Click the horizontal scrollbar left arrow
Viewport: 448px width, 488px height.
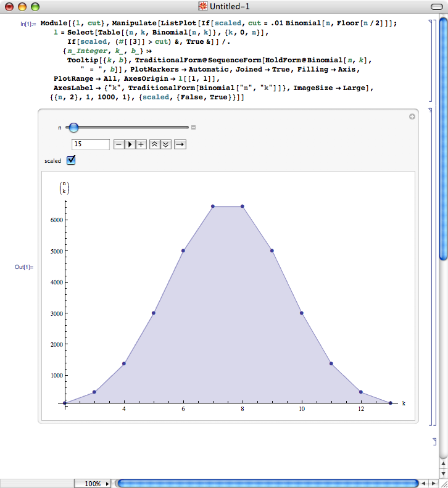[x=422, y=484]
